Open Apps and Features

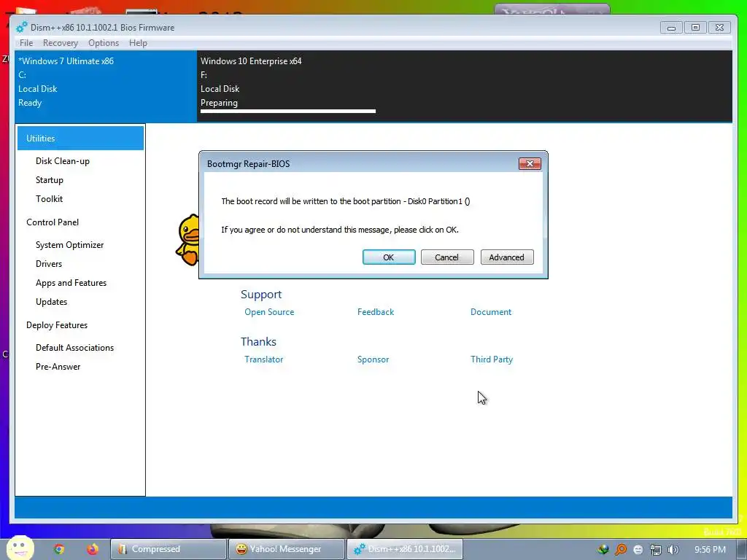tap(71, 283)
